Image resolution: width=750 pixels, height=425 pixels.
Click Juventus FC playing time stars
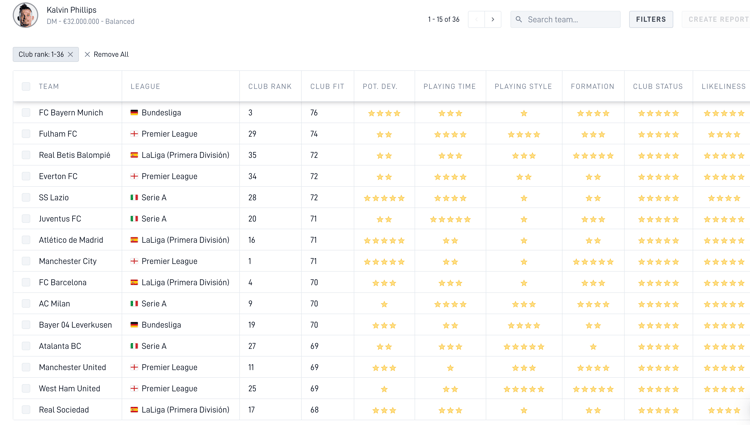coord(450,219)
